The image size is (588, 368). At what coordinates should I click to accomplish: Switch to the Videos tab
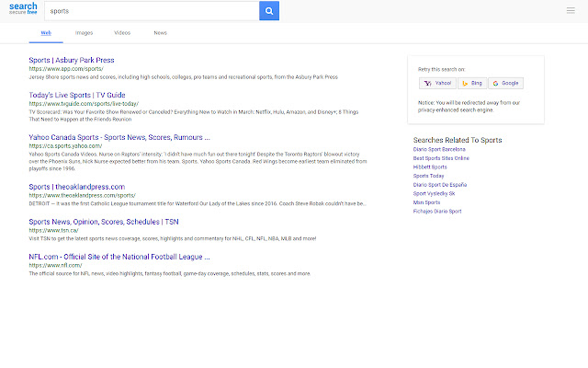[122, 33]
